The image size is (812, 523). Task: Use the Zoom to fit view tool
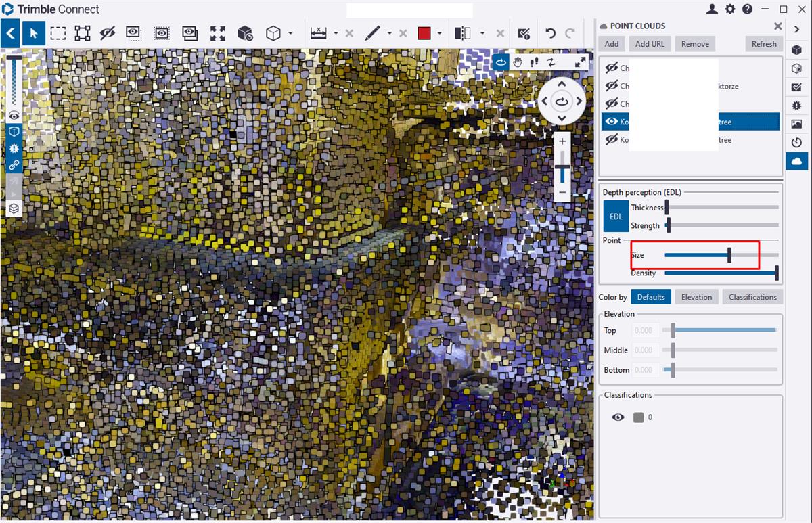click(x=217, y=33)
